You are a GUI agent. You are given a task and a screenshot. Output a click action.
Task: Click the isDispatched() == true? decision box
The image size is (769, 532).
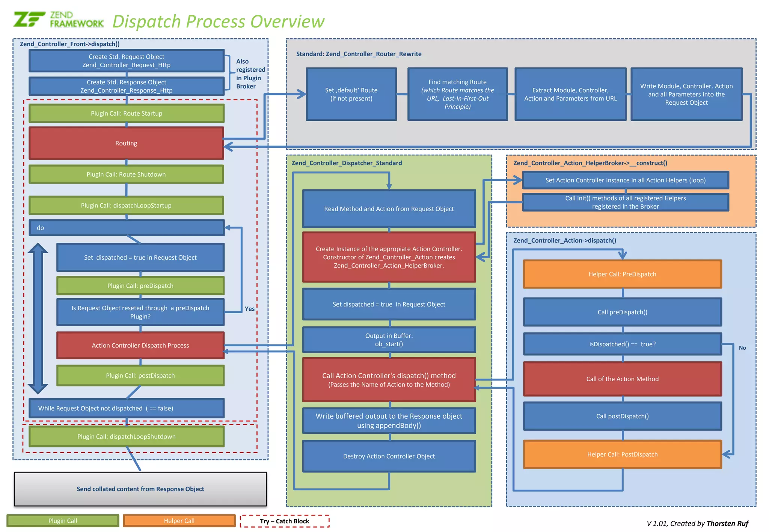[622, 344]
